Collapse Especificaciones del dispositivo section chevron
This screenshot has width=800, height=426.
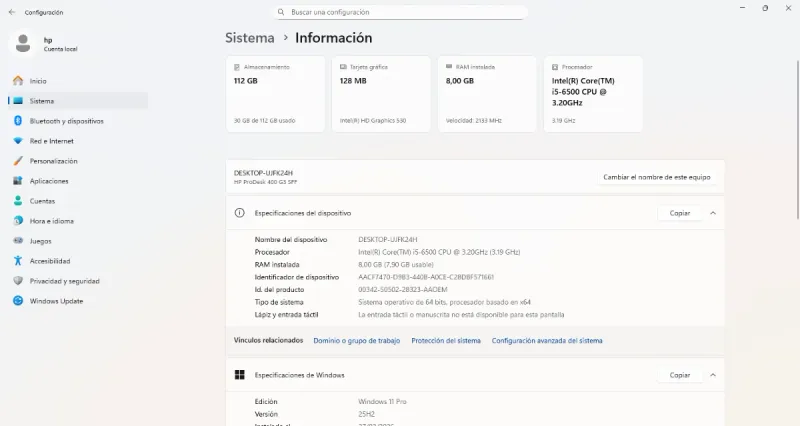click(x=713, y=213)
